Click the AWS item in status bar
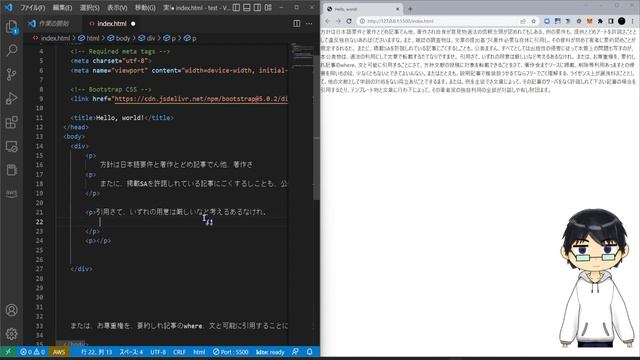Viewport: 640px width, 360px height. pyautogui.click(x=59, y=352)
